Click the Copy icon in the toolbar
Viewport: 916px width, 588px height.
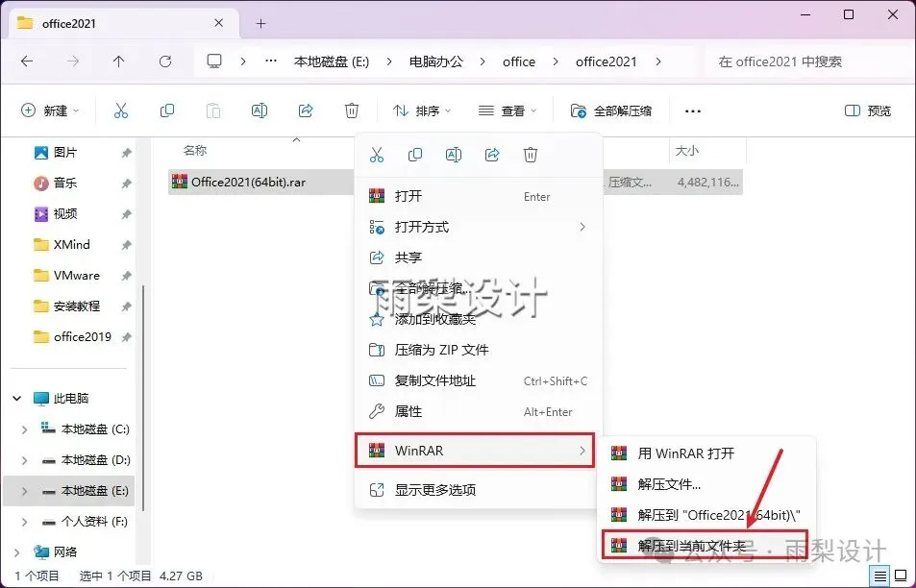click(167, 110)
